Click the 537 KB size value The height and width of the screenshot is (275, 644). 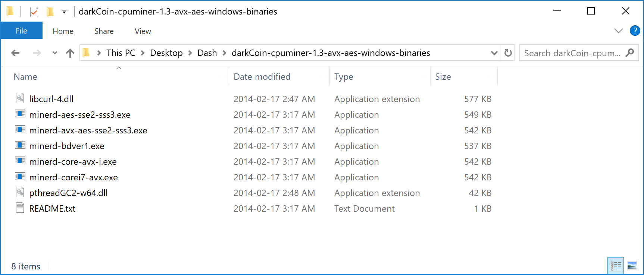[x=478, y=146]
